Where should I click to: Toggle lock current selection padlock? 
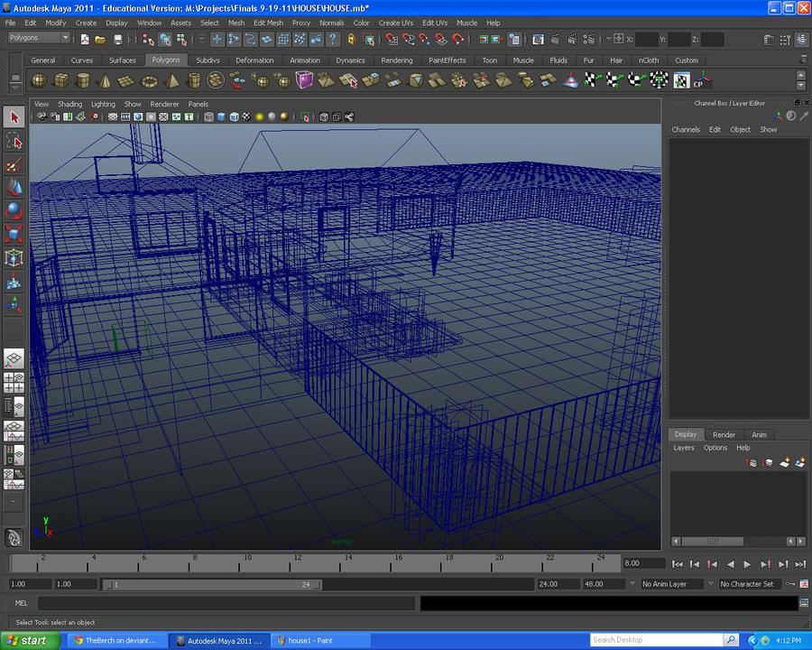point(351,40)
